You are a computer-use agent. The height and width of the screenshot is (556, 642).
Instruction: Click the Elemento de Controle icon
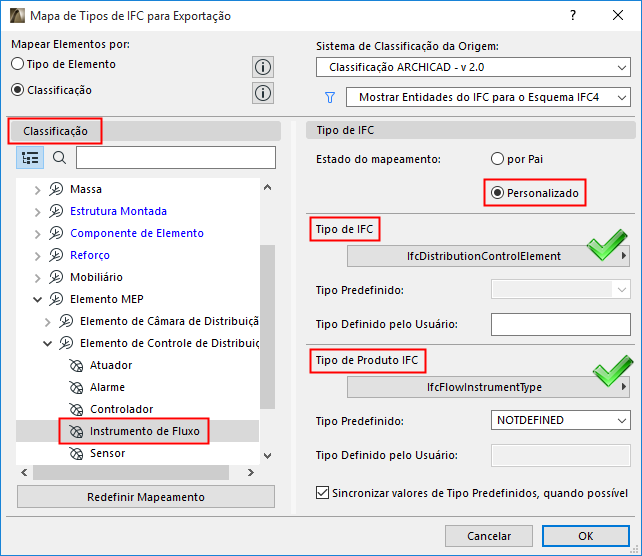click(x=66, y=343)
